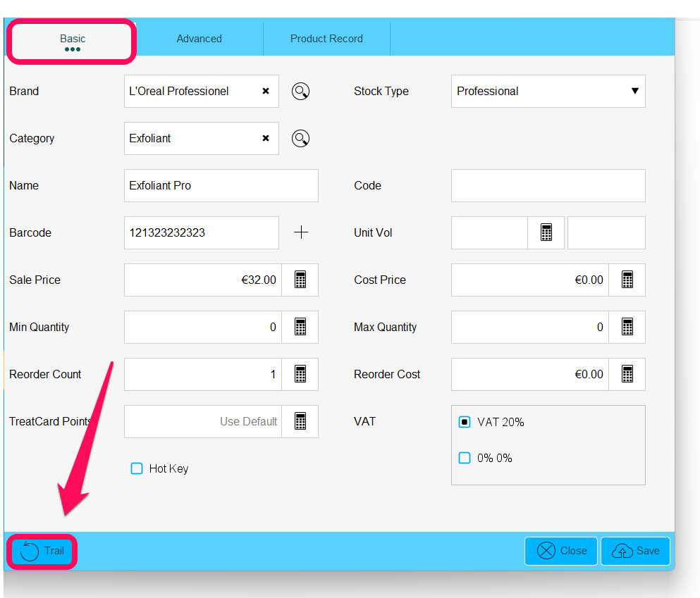Focus the Min Quantity value field
Viewport: 700px width, 598px height.
tap(203, 328)
